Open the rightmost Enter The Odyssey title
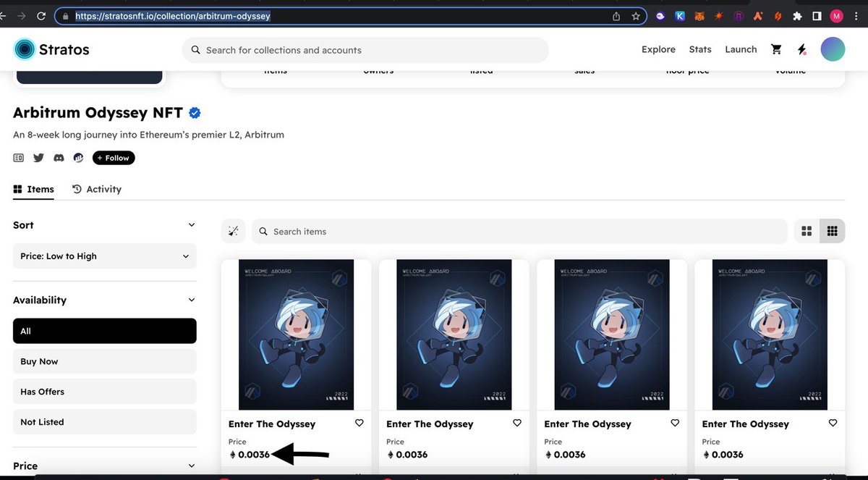 (746, 424)
